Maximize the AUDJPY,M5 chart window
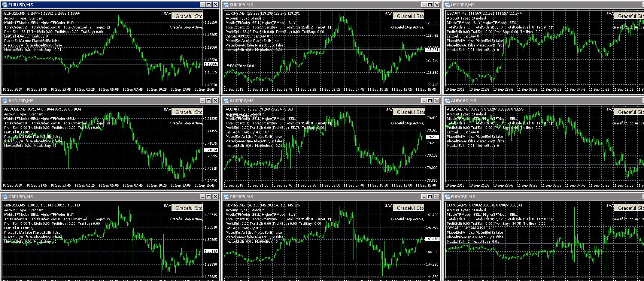The image size is (644, 281). [430, 101]
